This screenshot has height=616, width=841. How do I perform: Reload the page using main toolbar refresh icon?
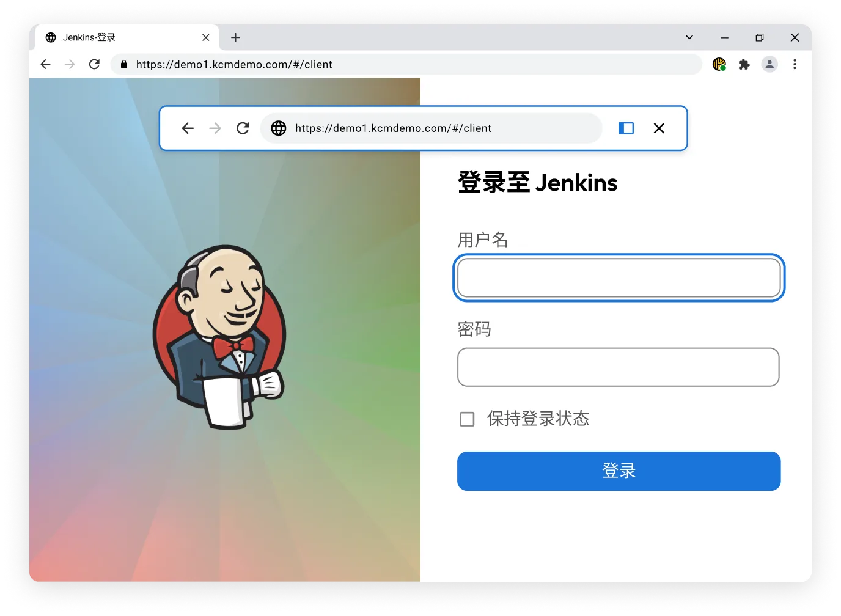pyautogui.click(x=94, y=64)
